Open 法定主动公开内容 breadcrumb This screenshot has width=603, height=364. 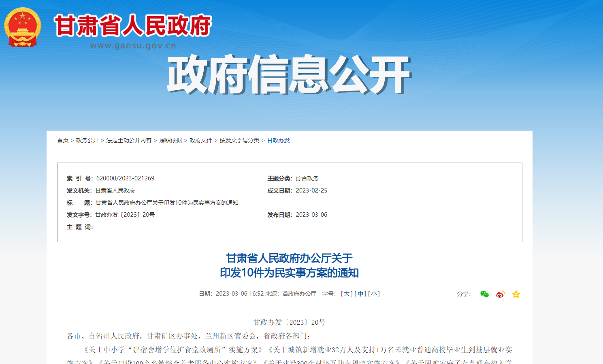(129, 140)
